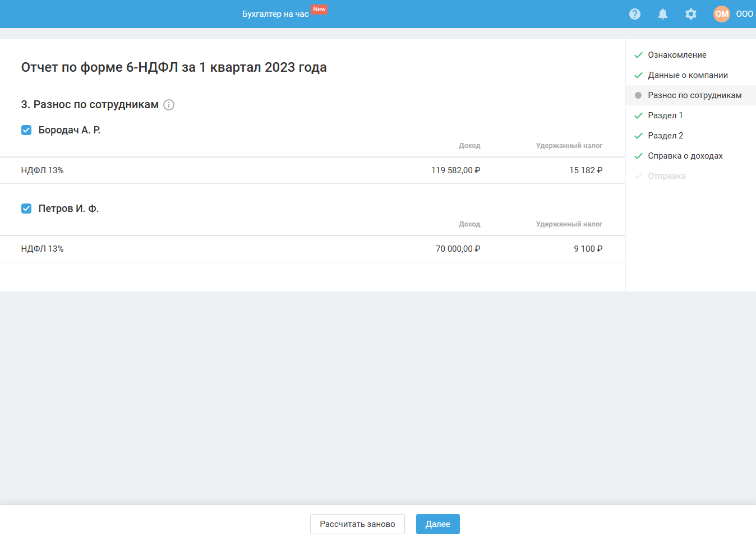This screenshot has height=537, width=756.
Task: Click withheld tax 9 100 ₽
Action: coord(588,249)
